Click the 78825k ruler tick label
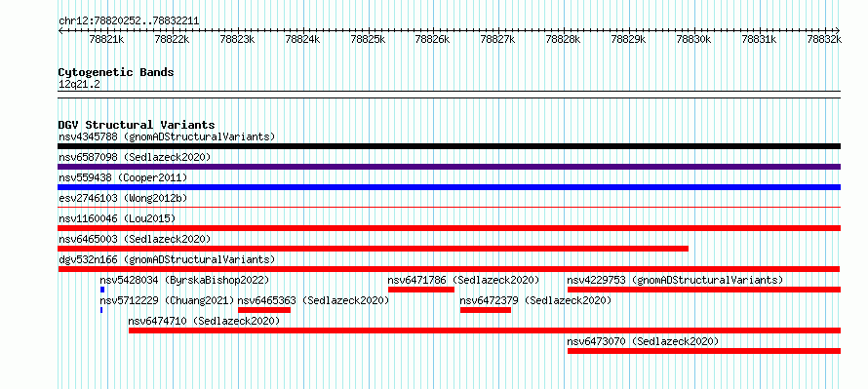The height and width of the screenshot is (389, 868). [368, 39]
